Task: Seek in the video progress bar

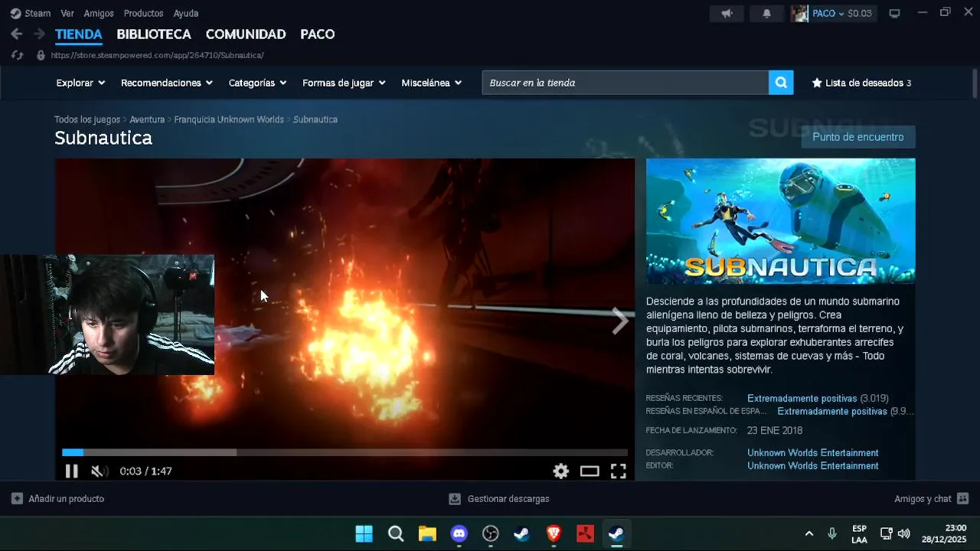Action: [x=345, y=452]
